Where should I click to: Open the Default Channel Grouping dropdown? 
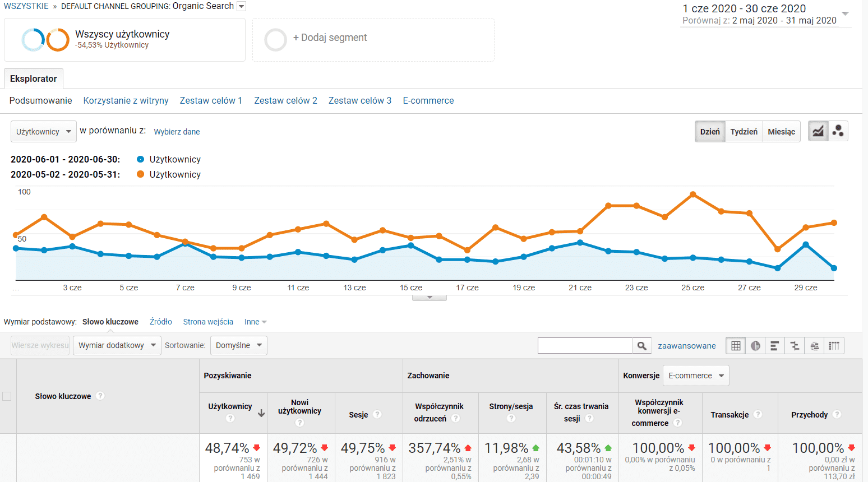coord(241,6)
